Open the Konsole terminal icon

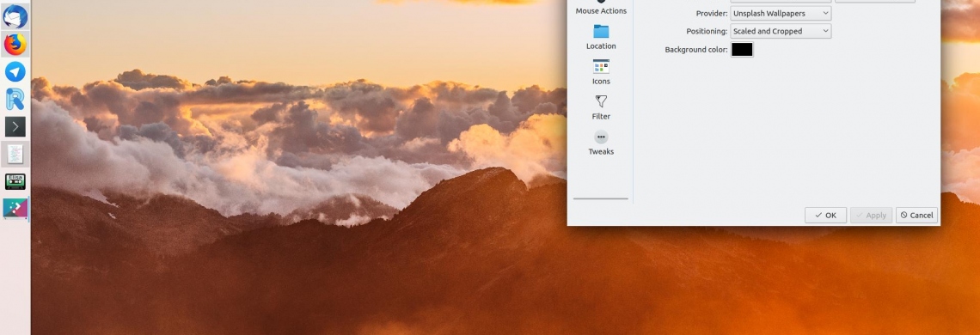coord(15,127)
